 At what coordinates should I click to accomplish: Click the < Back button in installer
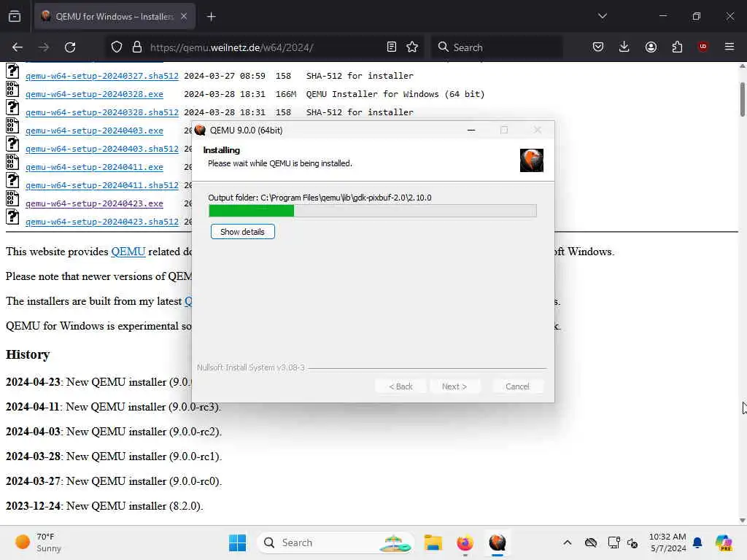[x=400, y=386]
